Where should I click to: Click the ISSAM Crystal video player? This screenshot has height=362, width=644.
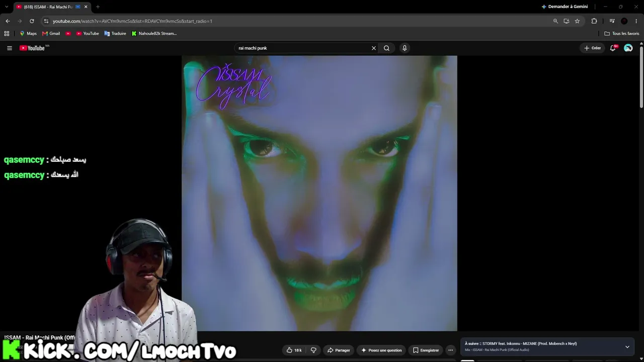(319, 193)
